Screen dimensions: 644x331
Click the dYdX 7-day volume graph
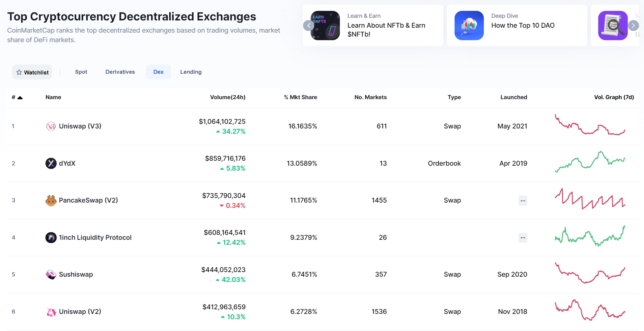point(590,162)
